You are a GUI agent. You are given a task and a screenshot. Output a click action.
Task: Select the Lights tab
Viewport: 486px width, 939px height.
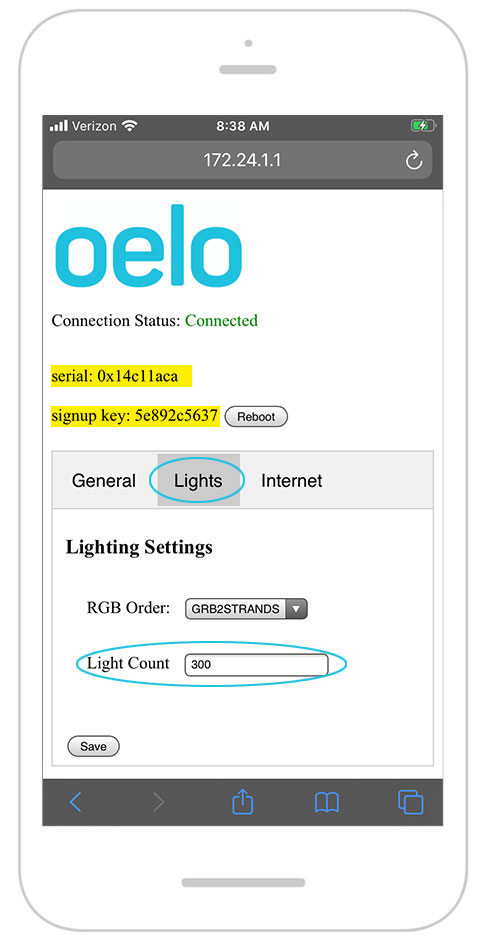click(199, 480)
